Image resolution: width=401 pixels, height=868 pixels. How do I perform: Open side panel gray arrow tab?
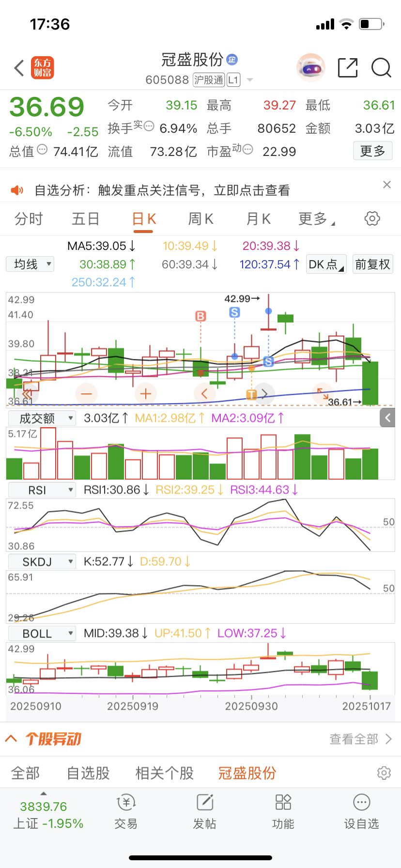point(387,418)
